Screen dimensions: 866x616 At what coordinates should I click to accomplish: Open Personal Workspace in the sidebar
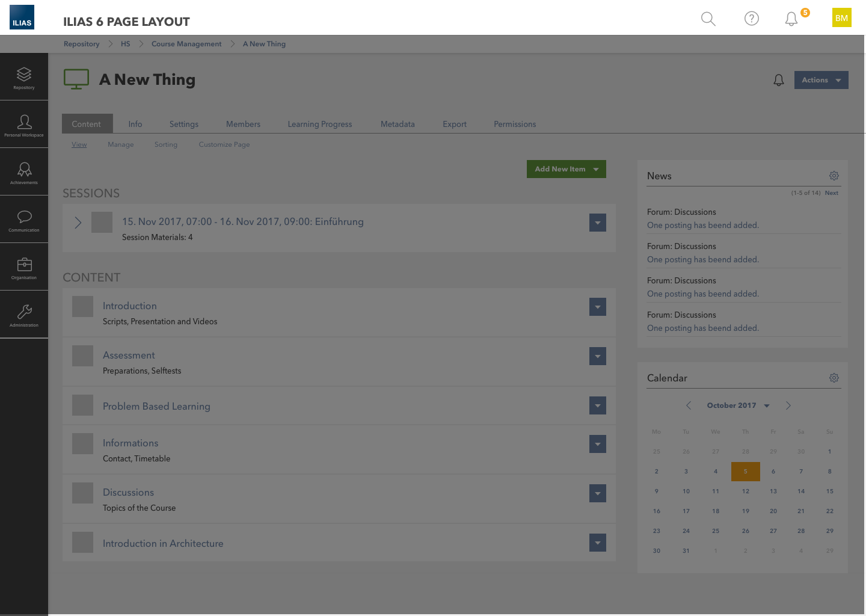click(x=24, y=125)
